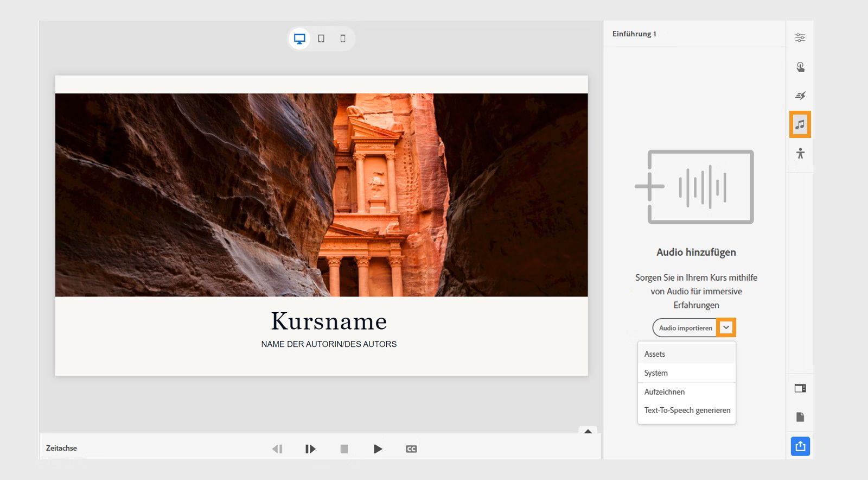This screenshot has height=480, width=868.
Task: Open the Audio panel music note icon
Action: [800, 124]
